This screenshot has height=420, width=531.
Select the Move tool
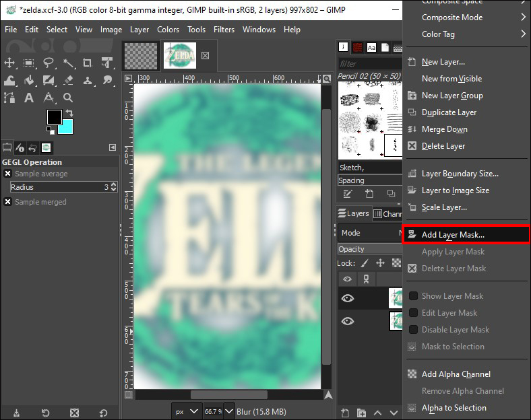(x=9, y=63)
